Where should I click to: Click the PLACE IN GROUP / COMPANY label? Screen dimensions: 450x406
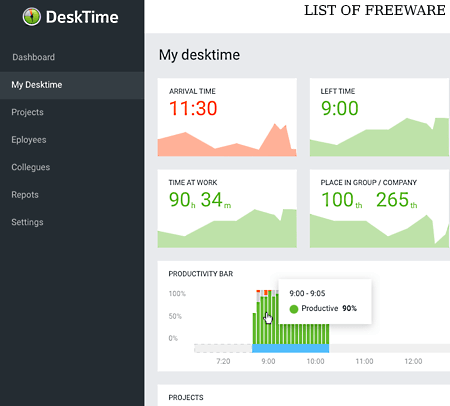pos(369,183)
